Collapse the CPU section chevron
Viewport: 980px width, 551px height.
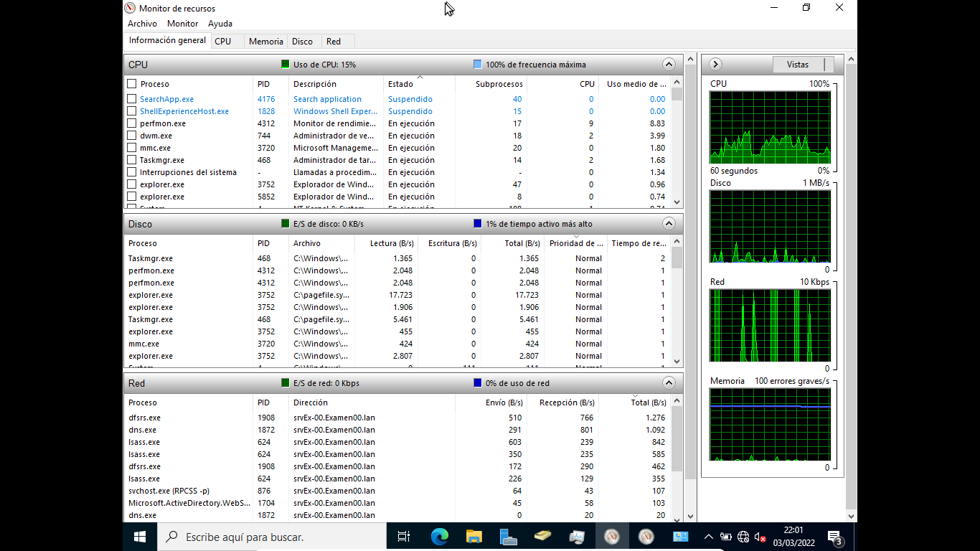(668, 64)
